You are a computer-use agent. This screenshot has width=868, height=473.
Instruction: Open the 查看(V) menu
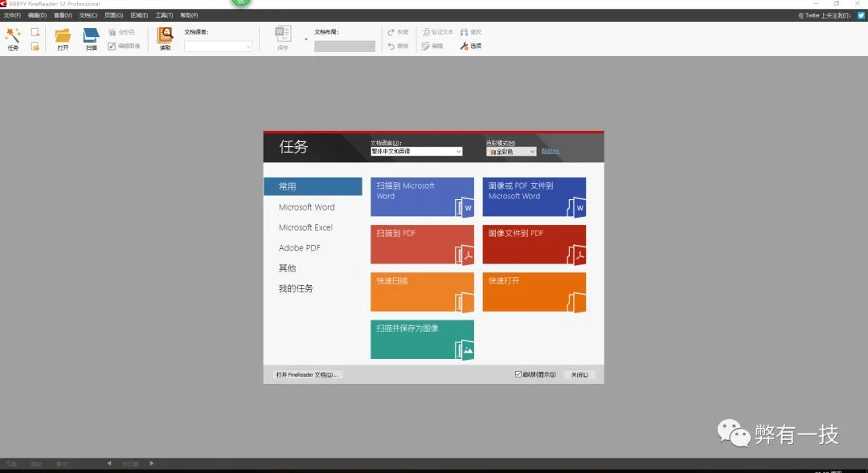(x=63, y=15)
